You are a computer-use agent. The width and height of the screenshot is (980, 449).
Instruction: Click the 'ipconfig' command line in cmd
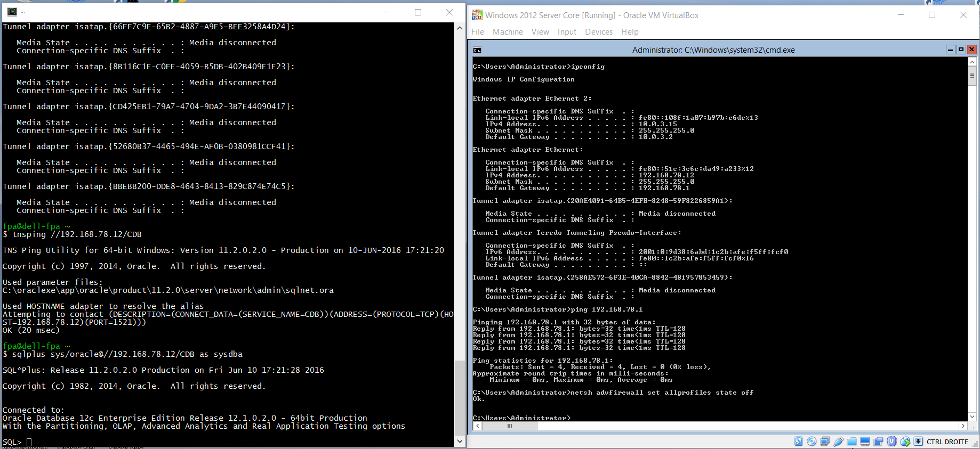[588, 67]
